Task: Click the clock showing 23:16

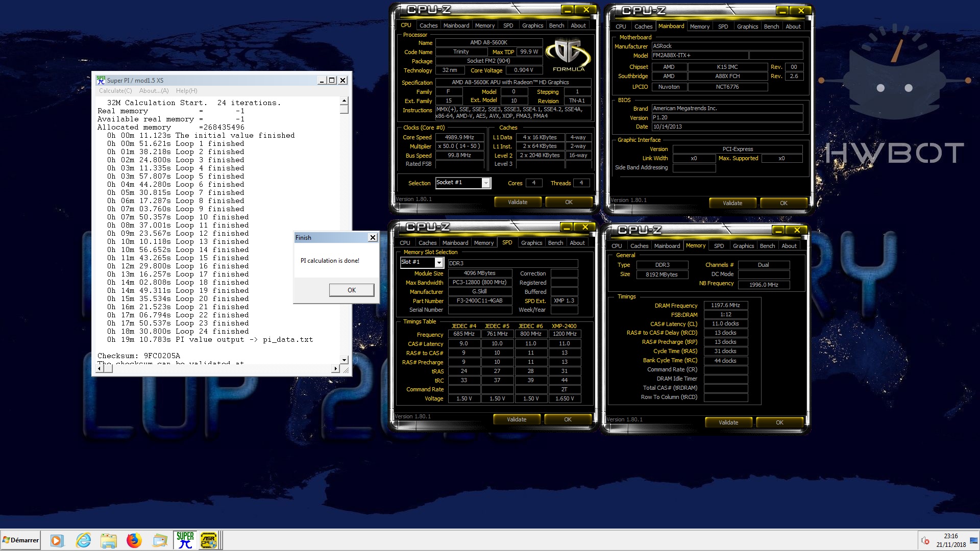Action: [950, 536]
